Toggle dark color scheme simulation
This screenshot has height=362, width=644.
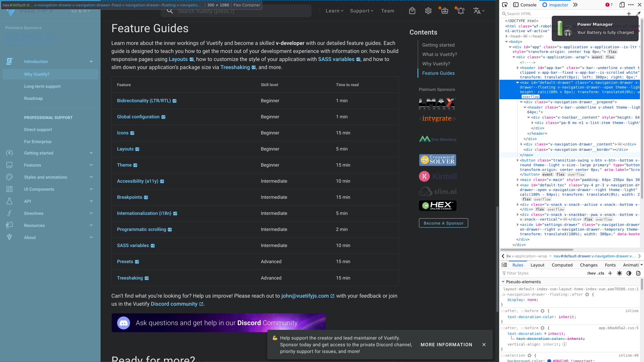[x=629, y=274]
